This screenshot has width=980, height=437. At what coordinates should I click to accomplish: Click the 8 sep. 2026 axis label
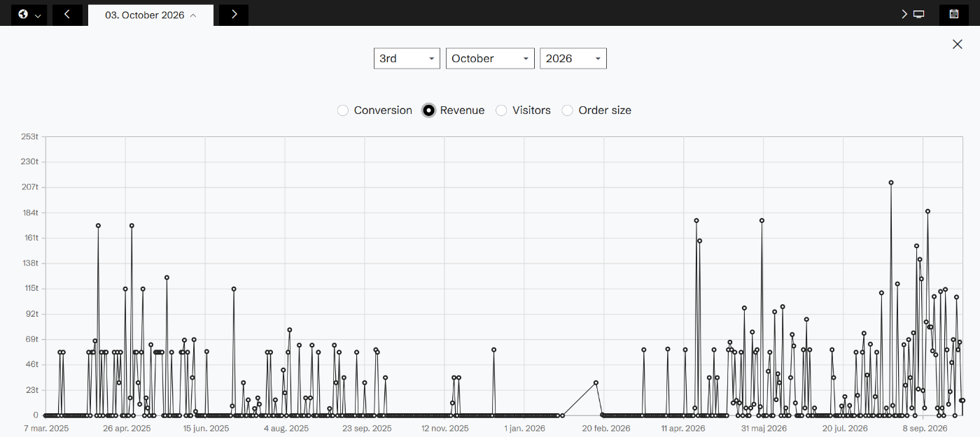(925, 428)
